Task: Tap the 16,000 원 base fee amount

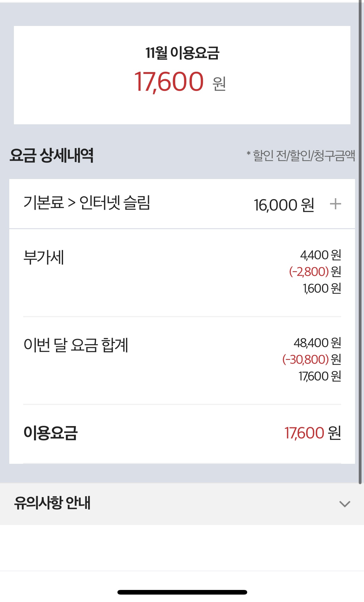Action: [284, 205]
